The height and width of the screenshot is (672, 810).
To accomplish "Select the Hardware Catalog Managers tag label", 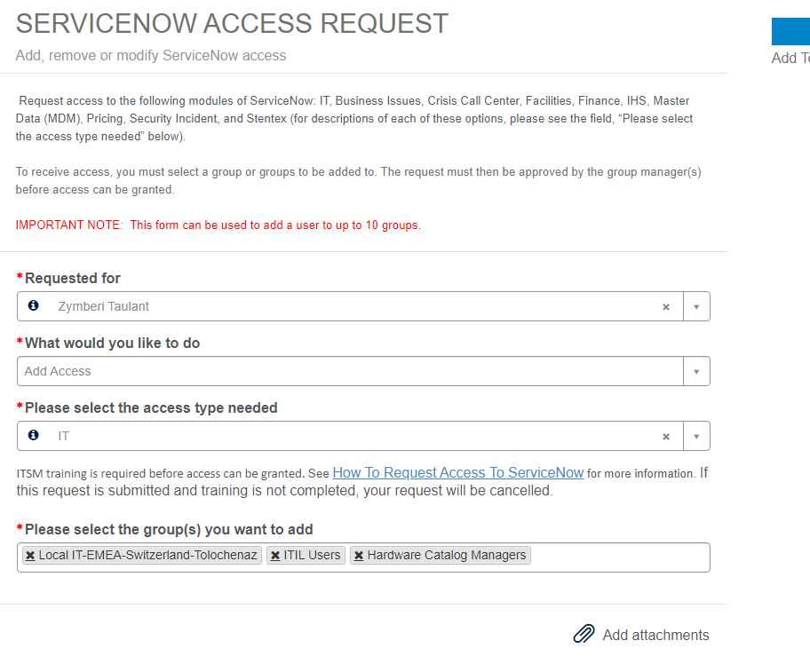I will 447,555.
